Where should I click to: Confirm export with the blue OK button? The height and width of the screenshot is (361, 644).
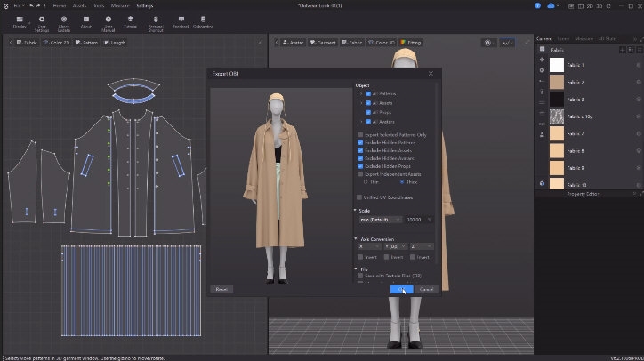(x=401, y=289)
